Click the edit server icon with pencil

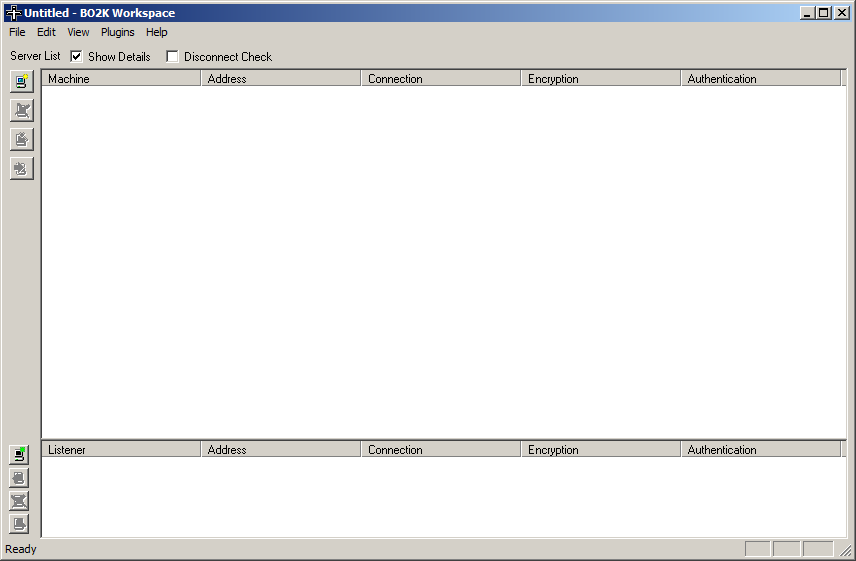click(x=21, y=140)
